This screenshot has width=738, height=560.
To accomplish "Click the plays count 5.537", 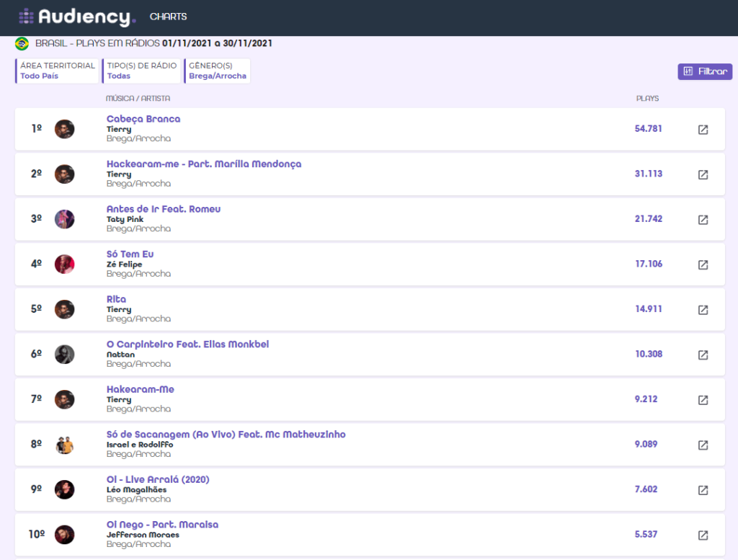I will point(646,535).
